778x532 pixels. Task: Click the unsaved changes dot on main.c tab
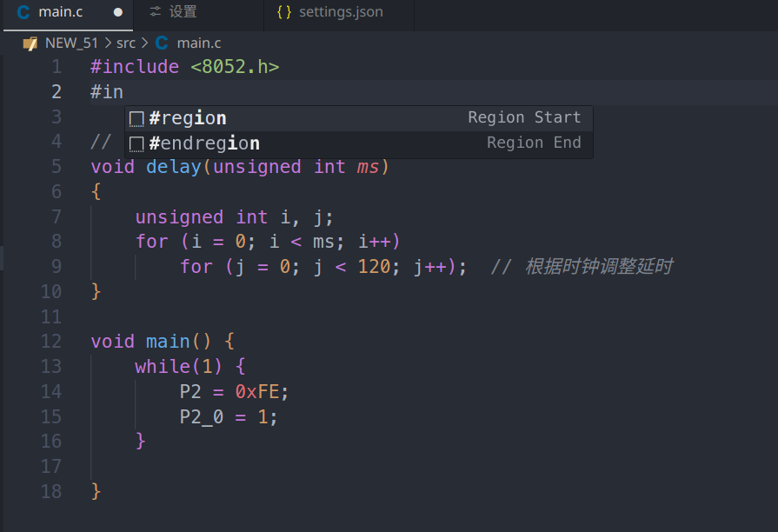(117, 14)
